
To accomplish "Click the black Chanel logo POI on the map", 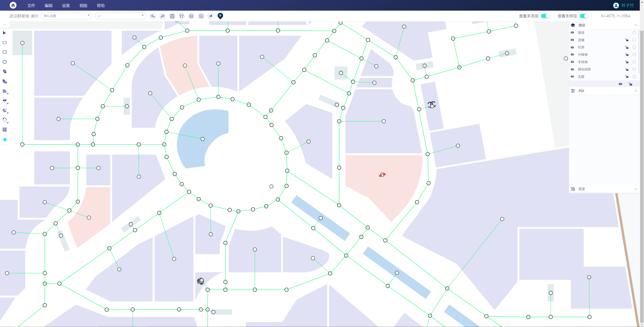I will point(432,105).
